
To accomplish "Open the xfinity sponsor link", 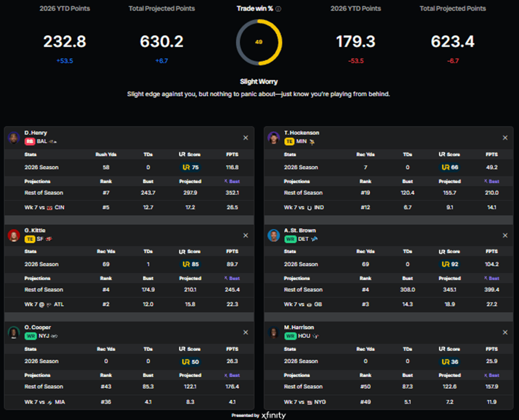I will point(274,415).
